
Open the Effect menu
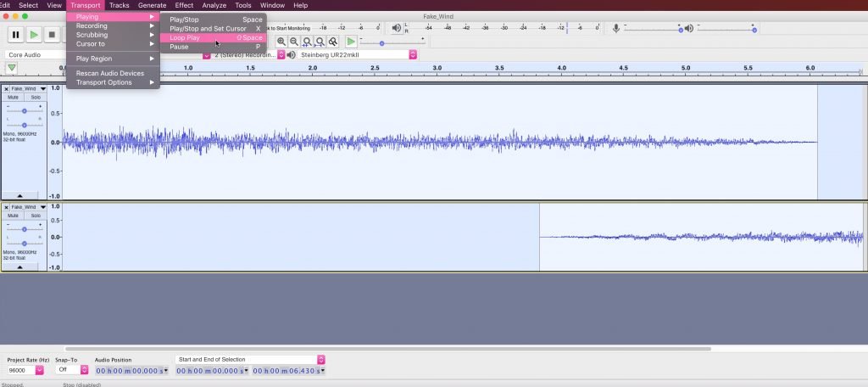(184, 5)
